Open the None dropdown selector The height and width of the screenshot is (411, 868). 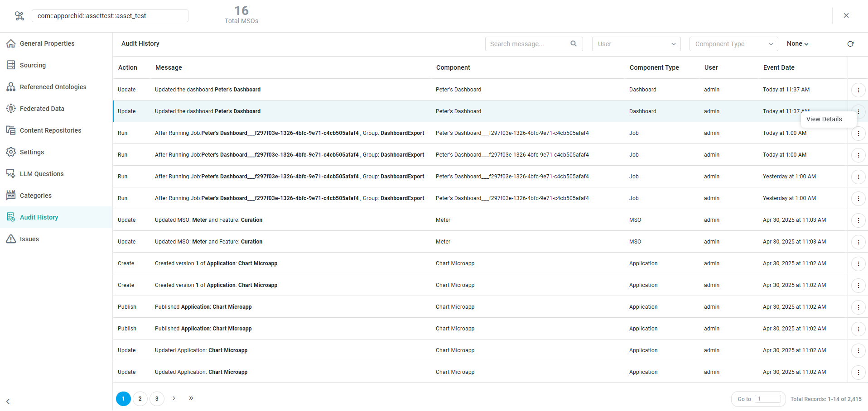[x=797, y=44]
